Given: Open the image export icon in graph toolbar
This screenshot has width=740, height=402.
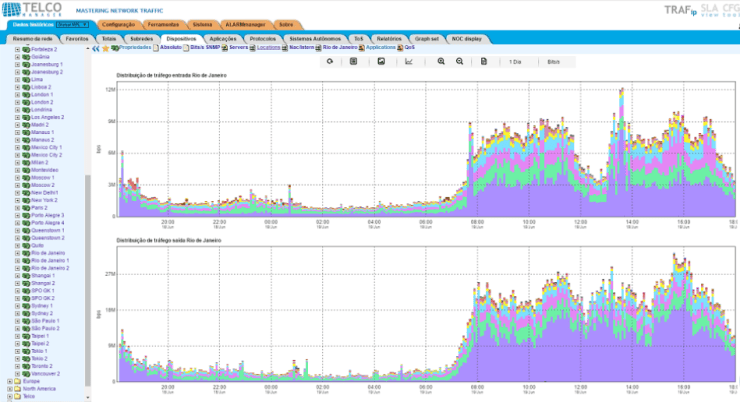Looking at the screenshot, I should click(381, 61).
